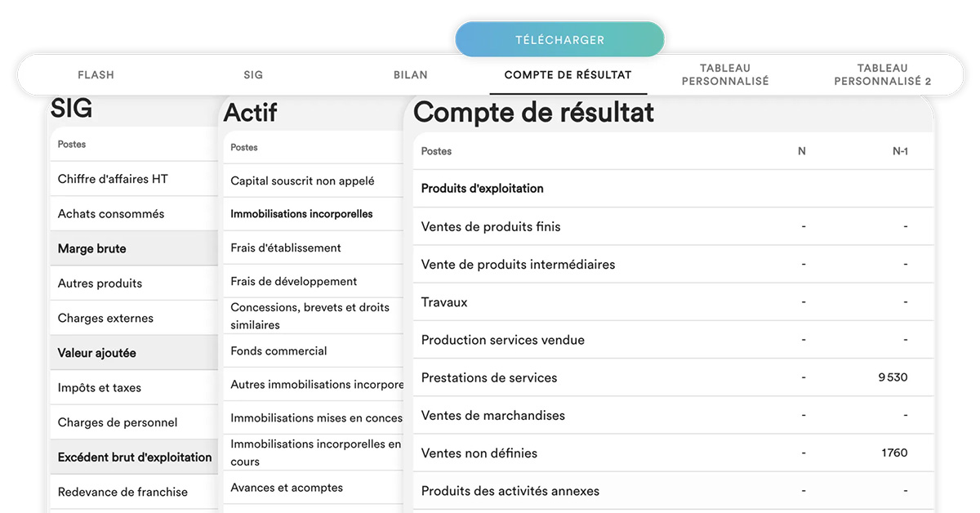Viewport: 980px width, 513px height.
Task: Click the Travaux row in Compte de résultat
Action: click(444, 302)
